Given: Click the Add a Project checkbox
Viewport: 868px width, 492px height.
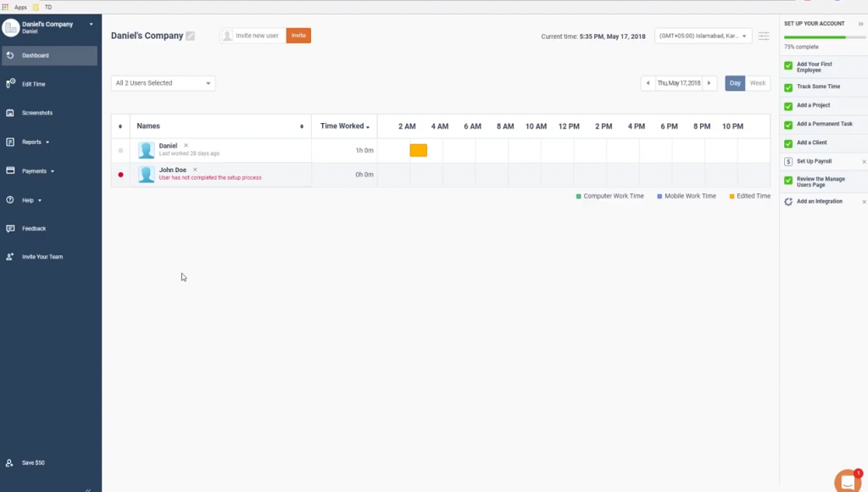Looking at the screenshot, I should tap(788, 106).
